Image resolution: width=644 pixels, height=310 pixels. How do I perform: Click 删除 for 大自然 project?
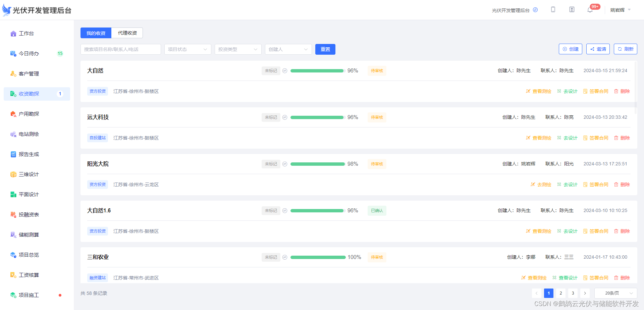(x=622, y=91)
